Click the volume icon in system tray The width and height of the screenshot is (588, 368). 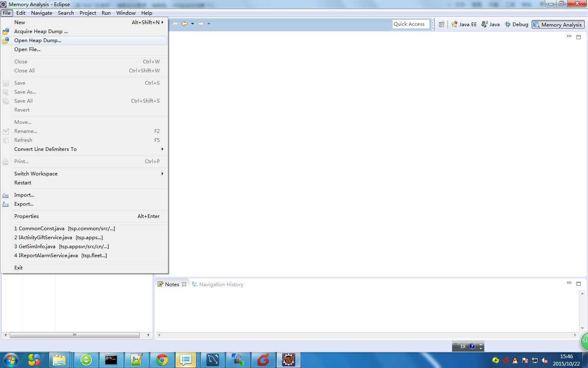tap(545, 360)
